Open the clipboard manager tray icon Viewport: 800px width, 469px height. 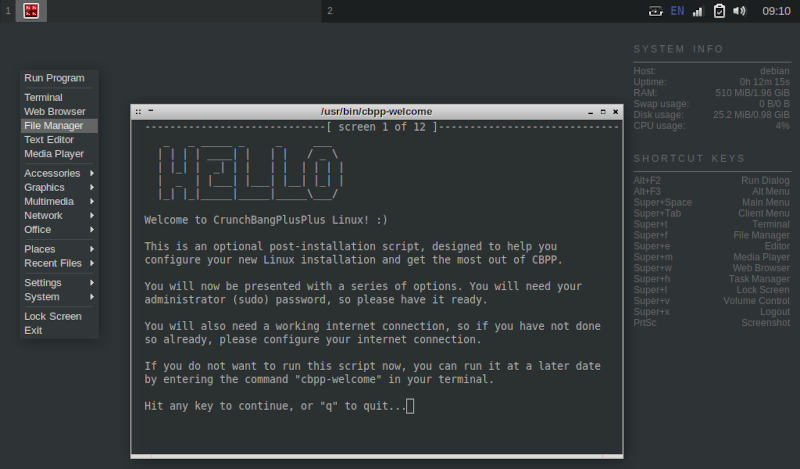tap(719, 11)
